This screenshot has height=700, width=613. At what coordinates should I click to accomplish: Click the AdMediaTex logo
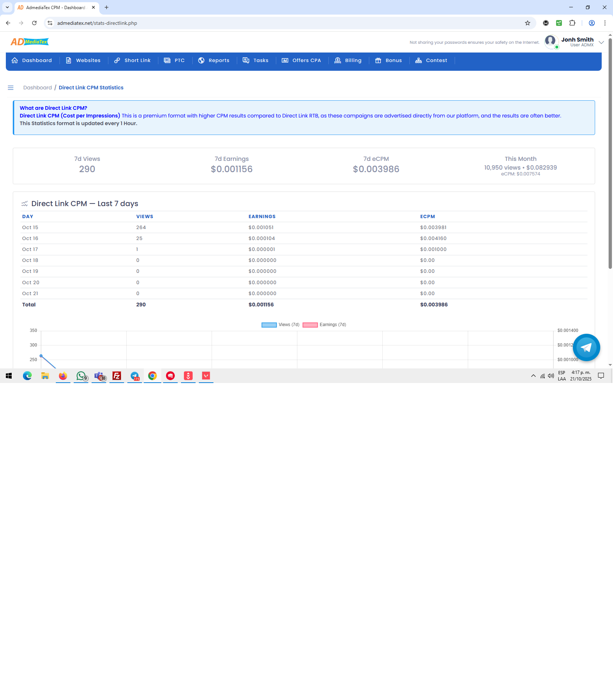pyautogui.click(x=30, y=42)
